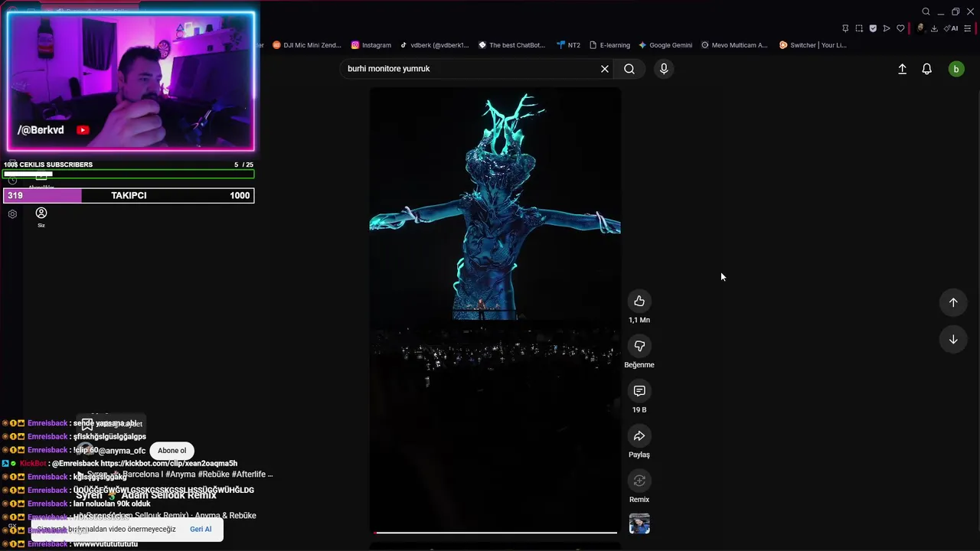
Task: Open the kickbot.com clip link in chat
Action: (169, 464)
